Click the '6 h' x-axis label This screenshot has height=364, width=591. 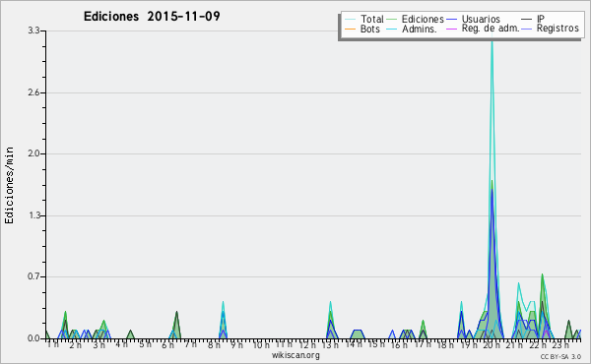click(167, 344)
